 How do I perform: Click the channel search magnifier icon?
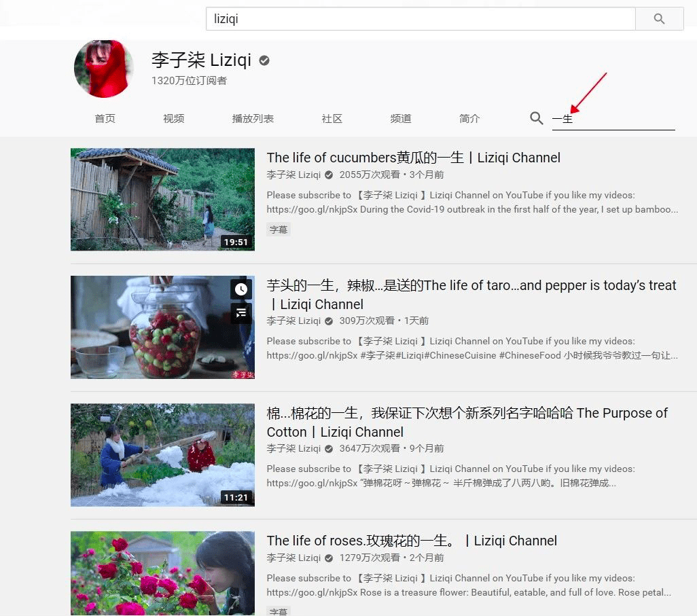coord(537,118)
